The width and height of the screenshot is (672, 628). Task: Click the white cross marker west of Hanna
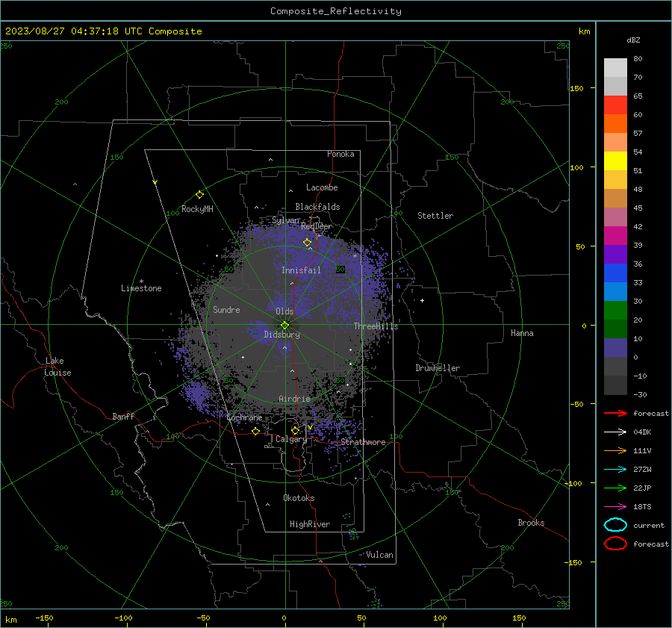(x=422, y=300)
